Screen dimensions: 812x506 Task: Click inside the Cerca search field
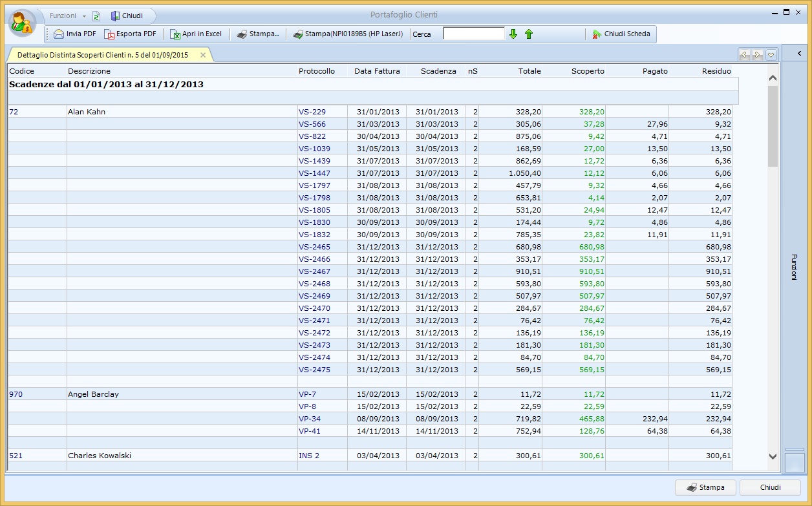point(473,34)
